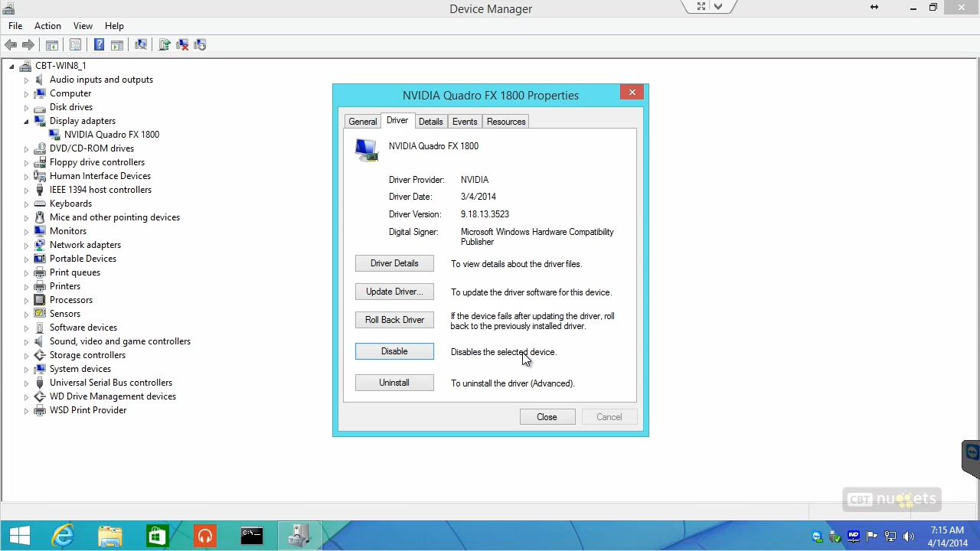Click the Uninstall button
Viewport: 980px width, 551px height.
pos(394,383)
